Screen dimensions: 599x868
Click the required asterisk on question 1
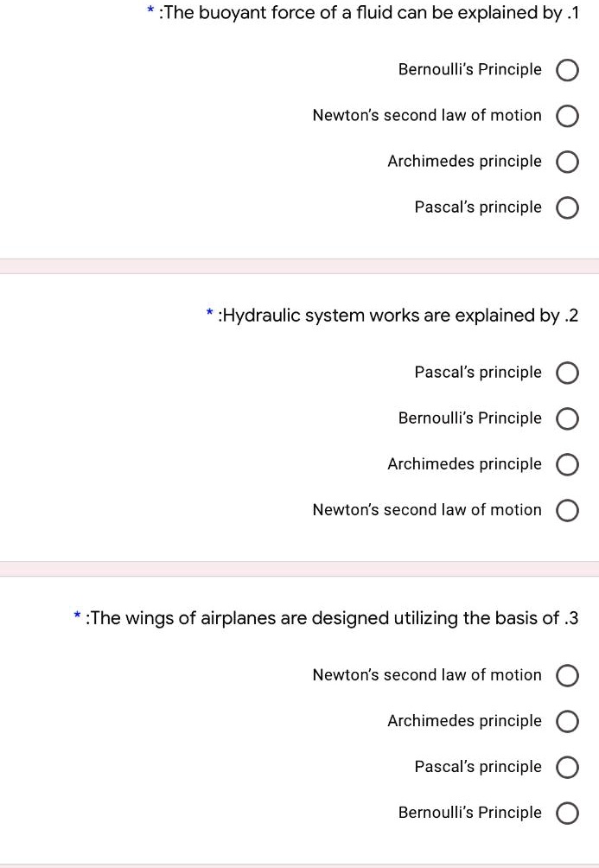click(x=150, y=11)
